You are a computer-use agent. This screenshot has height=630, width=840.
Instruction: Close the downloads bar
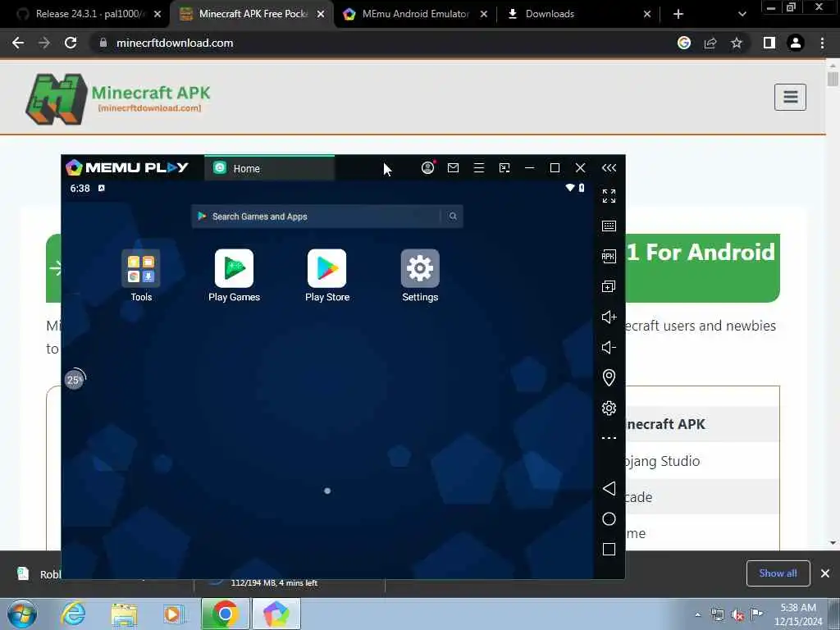825,573
